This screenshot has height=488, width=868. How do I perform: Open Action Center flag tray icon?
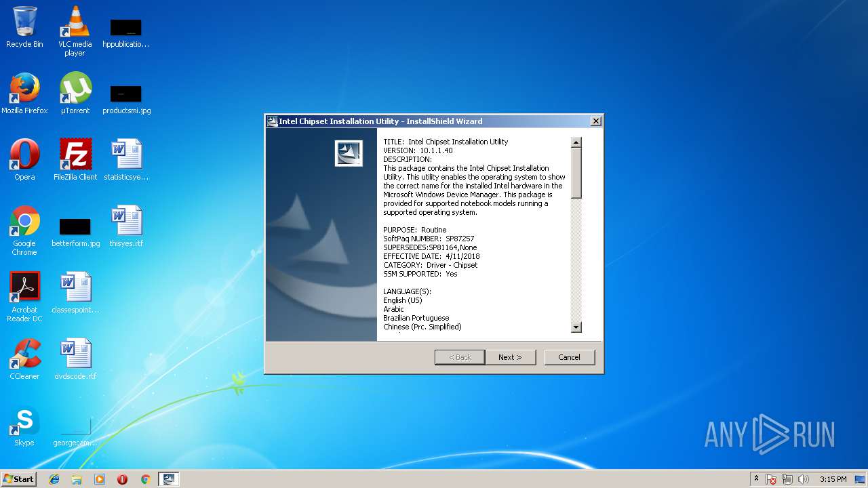point(771,479)
